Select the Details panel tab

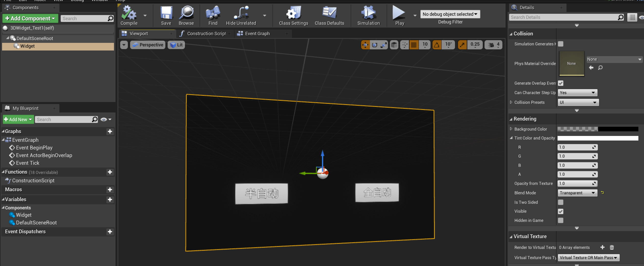(537, 8)
